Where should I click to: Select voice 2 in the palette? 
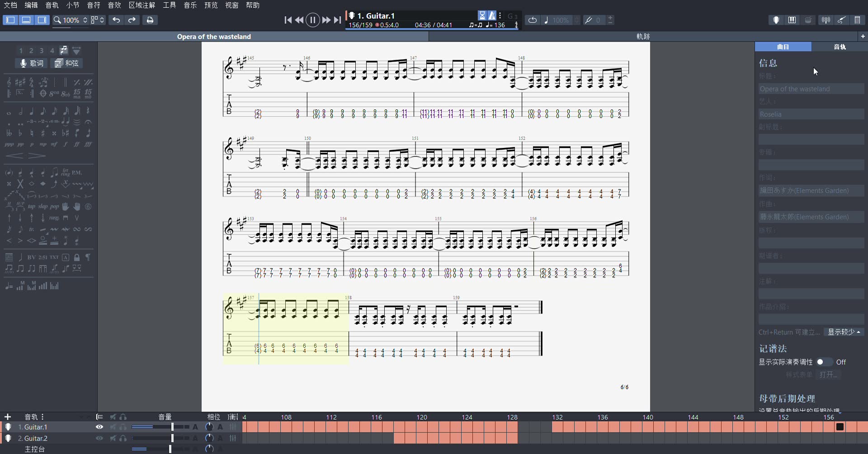pos(31,51)
